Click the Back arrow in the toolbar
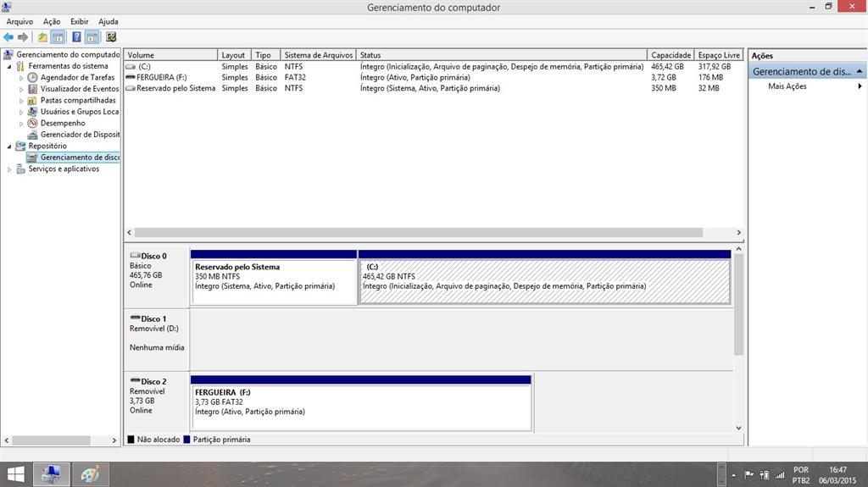The image size is (868, 487). pos(8,37)
